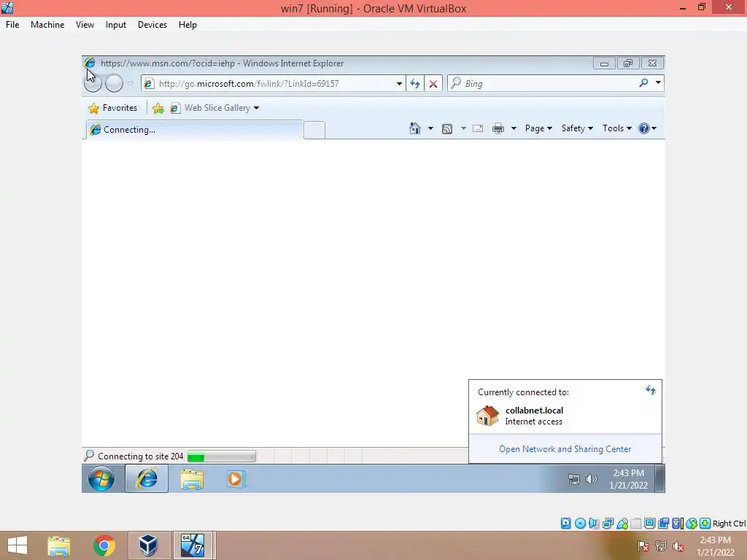Open the Page menu
This screenshot has height=560, width=747.
[x=538, y=128]
